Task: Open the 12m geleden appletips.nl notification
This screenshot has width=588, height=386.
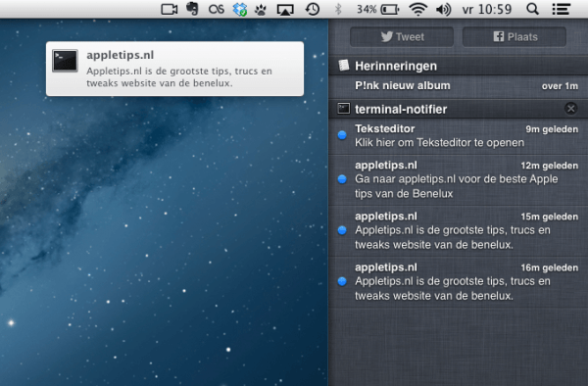Action: [459, 179]
